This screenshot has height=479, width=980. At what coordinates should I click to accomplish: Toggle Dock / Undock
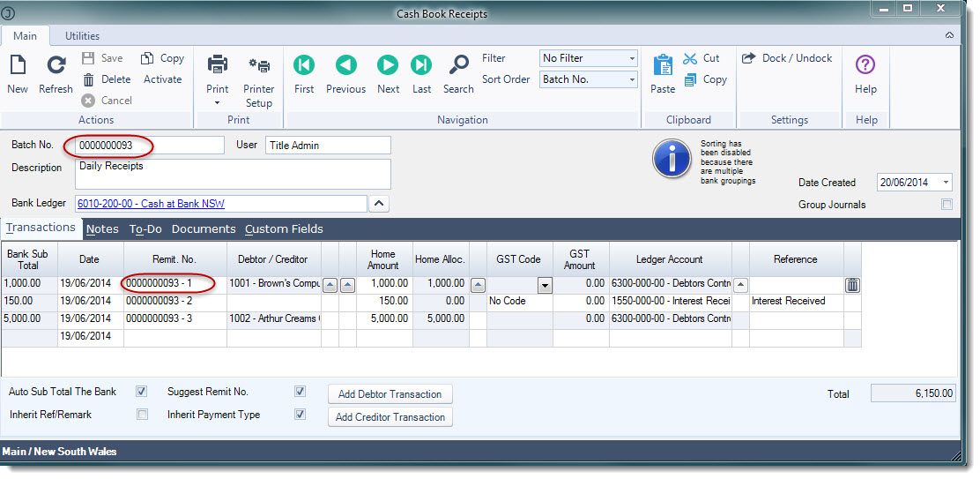(787, 58)
